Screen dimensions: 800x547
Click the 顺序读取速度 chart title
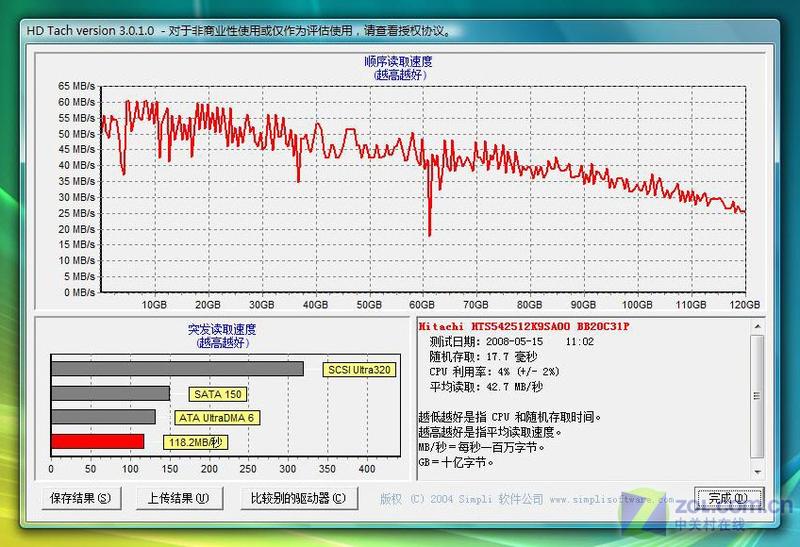(x=398, y=62)
